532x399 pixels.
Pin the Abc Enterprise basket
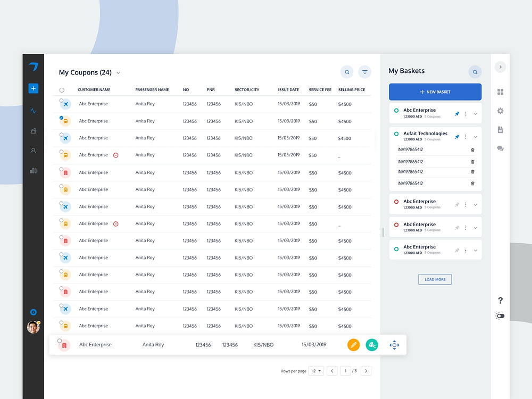457,114
